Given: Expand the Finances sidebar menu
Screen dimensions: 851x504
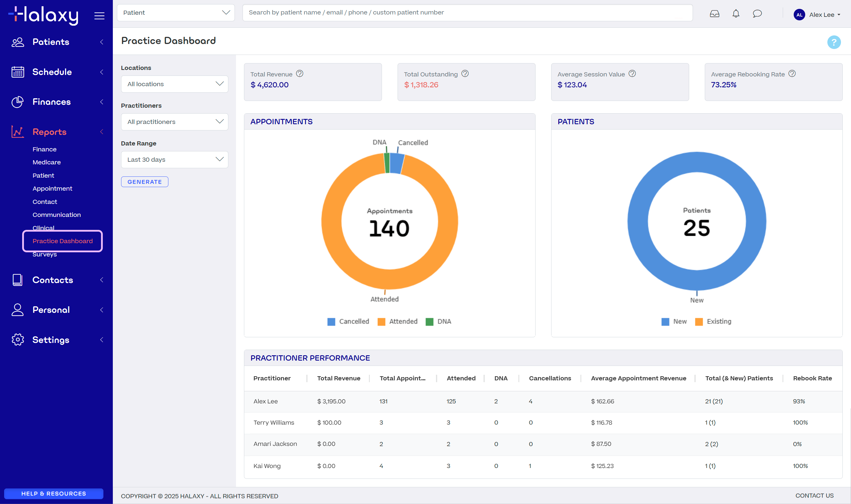Looking at the screenshot, I should (52, 102).
